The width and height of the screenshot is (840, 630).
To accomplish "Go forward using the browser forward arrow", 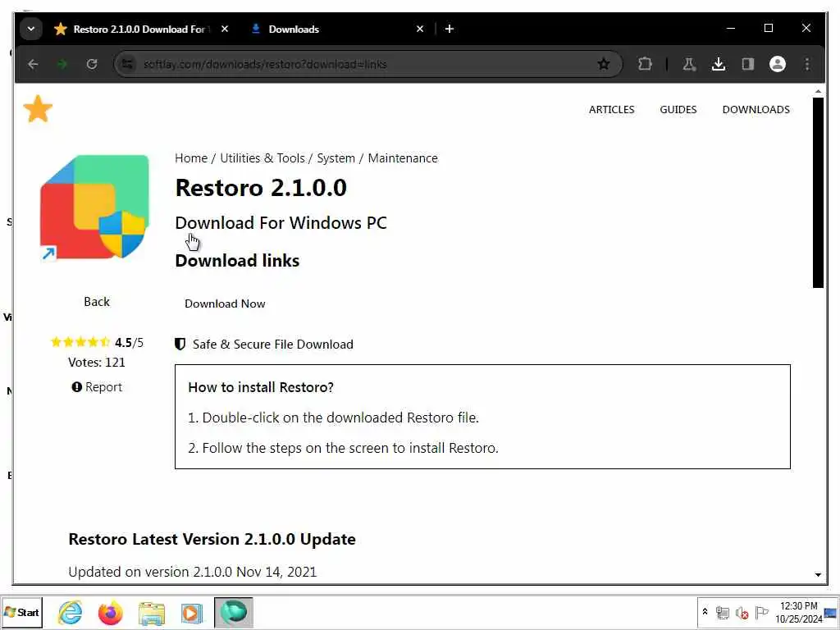I will (62, 64).
